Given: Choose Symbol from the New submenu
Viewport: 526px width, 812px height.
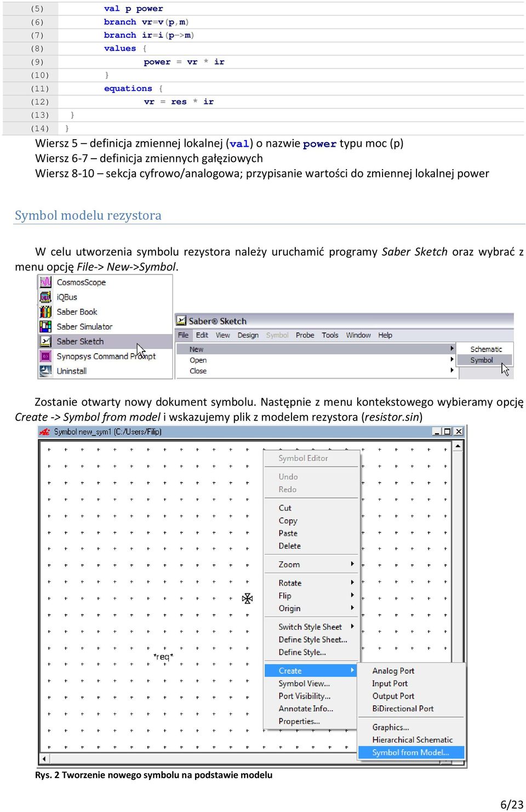Looking at the screenshot, I should pyautogui.click(x=485, y=360).
